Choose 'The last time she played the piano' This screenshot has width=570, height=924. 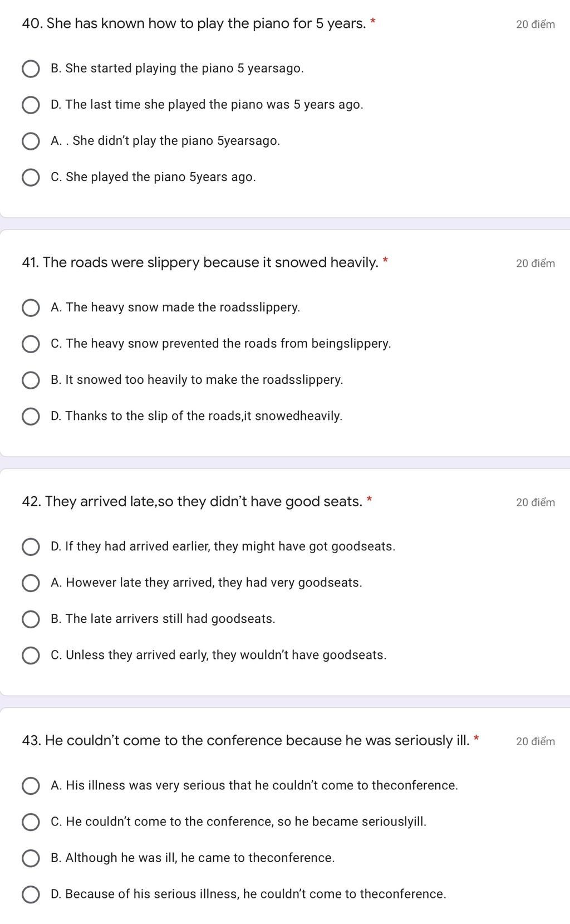pyautogui.click(x=30, y=105)
